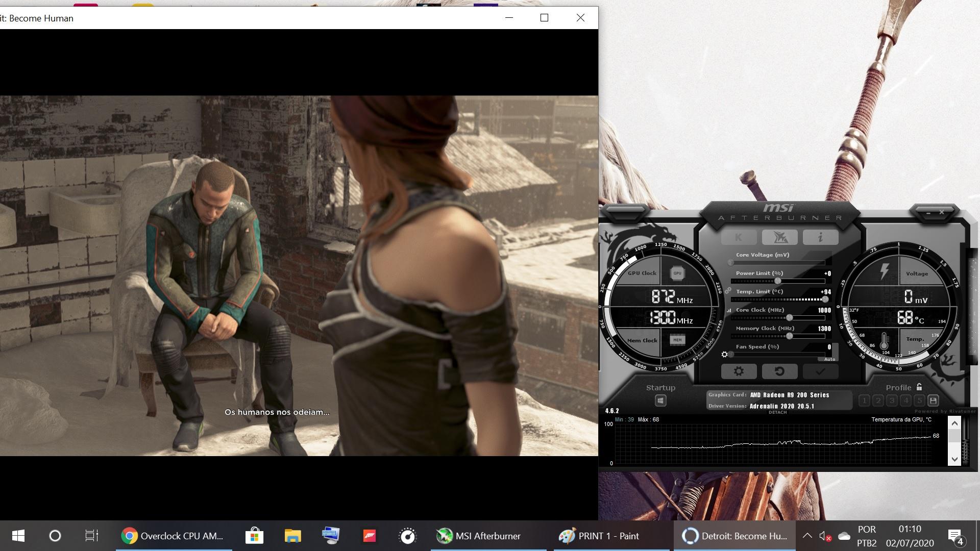Save profile using the floppy disk icon

[933, 400]
